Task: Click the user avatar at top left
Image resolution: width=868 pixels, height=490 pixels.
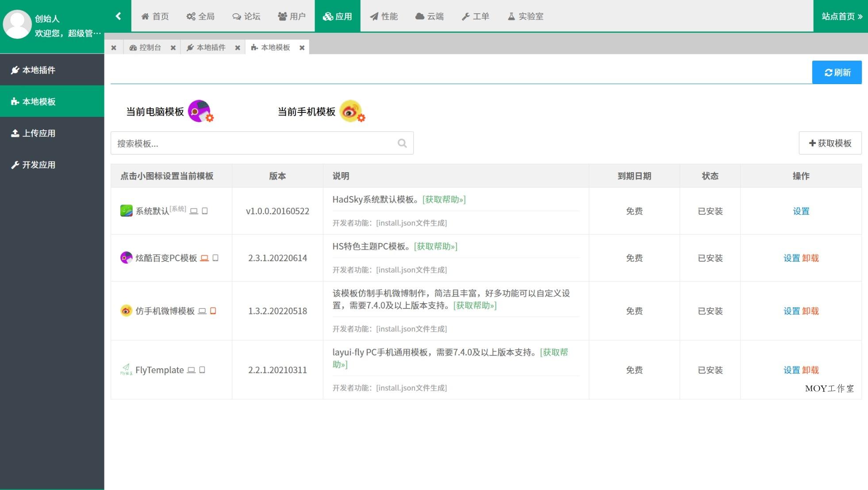Action: 17,24
